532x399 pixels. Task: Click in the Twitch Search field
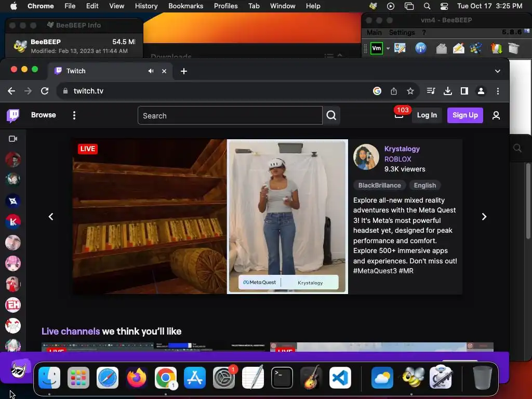pyautogui.click(x=230, y=116)
